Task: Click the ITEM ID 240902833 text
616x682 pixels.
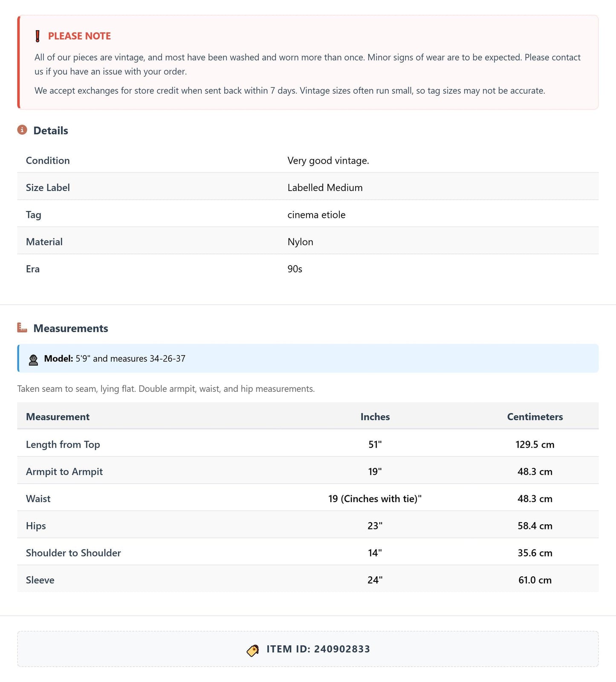Action: pyautogui.click(x=318, y=649)
